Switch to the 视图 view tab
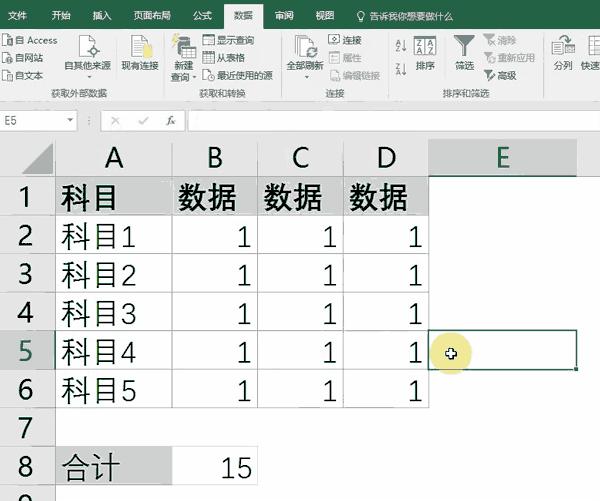This screenshot has width=600, height=501. [x=324, y=16]
